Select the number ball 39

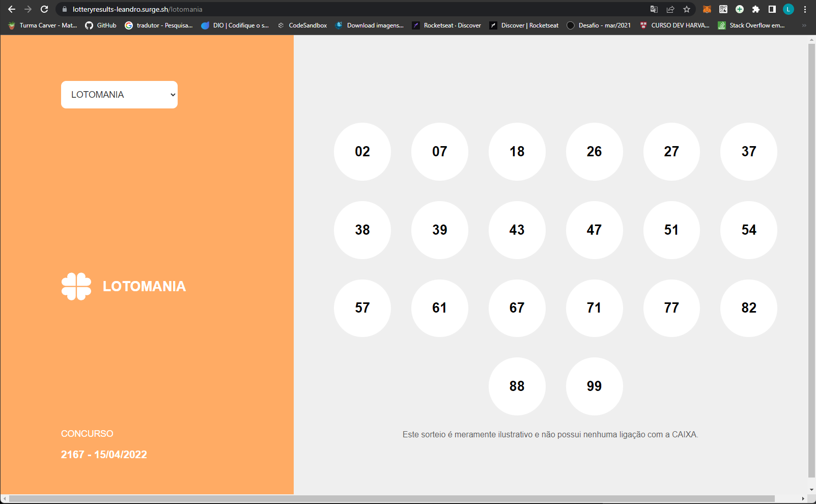440,230
